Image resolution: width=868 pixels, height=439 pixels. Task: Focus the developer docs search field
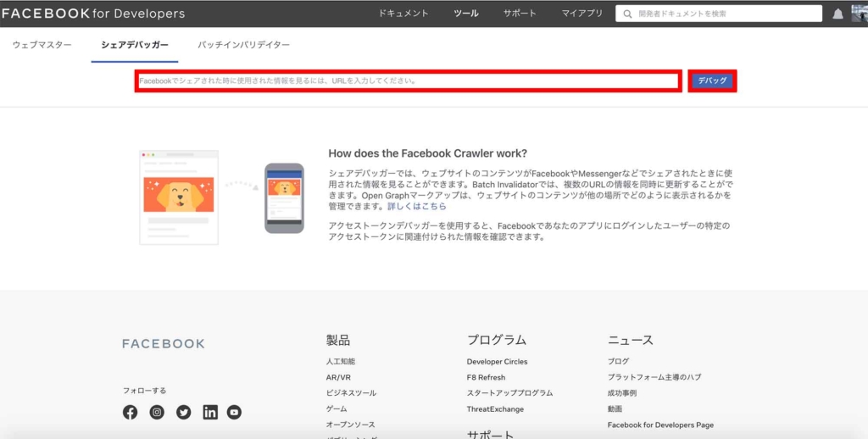point(719,14)
